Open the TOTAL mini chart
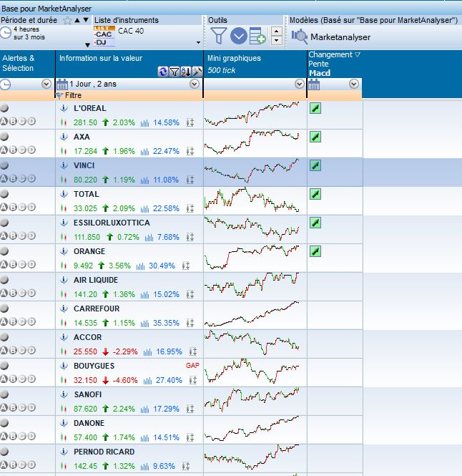Screen dimensions: 462x476 tap(252, 200)
